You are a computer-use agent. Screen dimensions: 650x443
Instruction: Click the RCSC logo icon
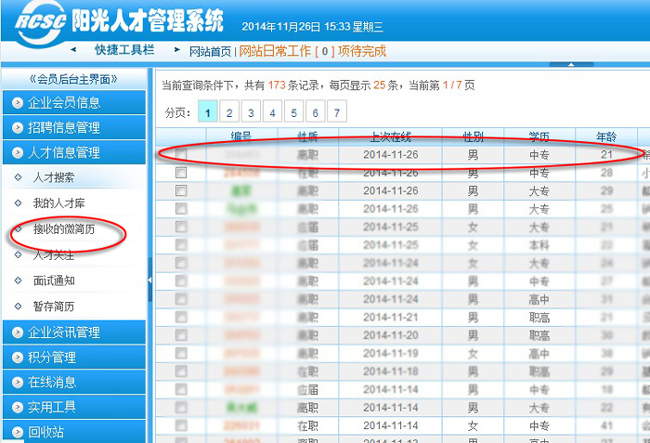coord(34,22)
